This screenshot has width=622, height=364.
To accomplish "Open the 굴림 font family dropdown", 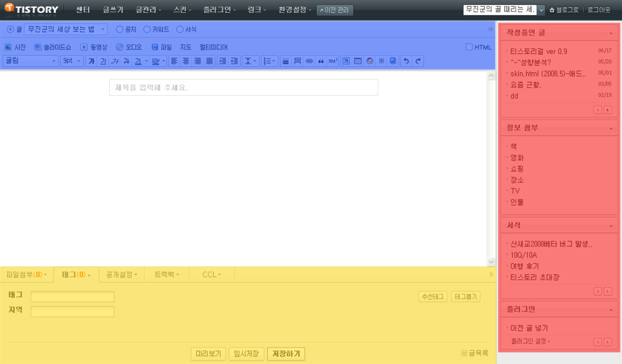I will point(30,61).
